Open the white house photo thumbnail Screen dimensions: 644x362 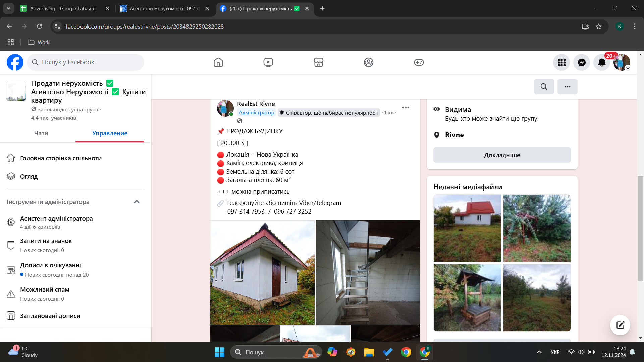[467, 228]
